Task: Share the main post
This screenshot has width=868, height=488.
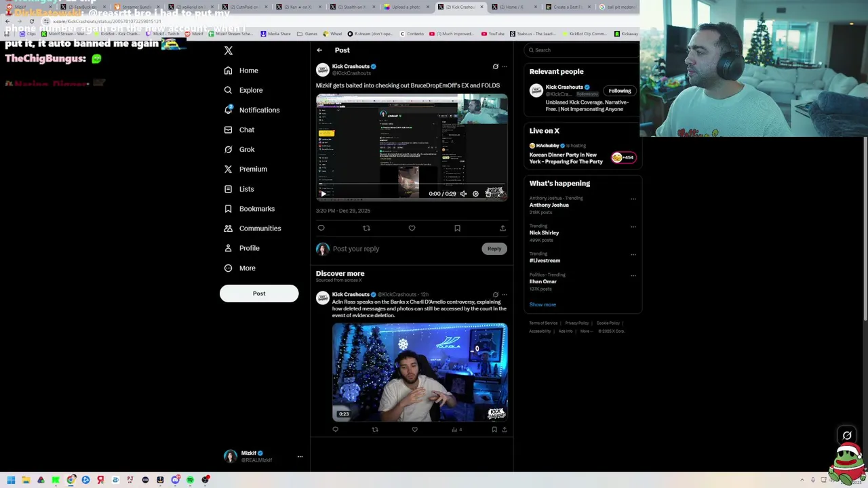Action: tap(502, 228)
